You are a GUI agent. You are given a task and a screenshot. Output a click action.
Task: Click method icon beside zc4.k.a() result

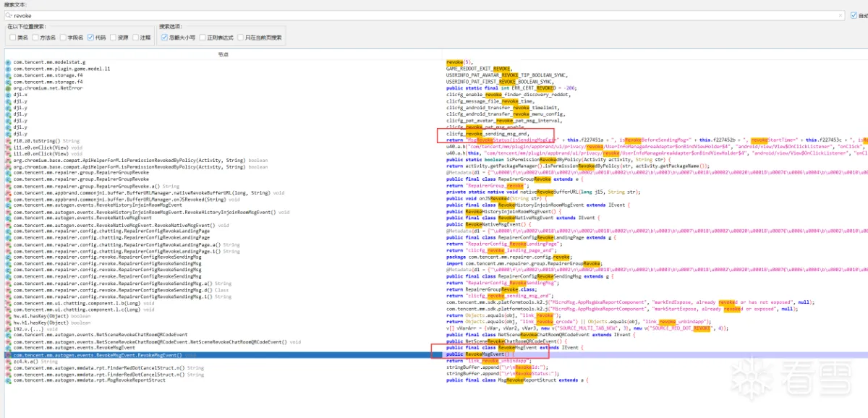click(x=8, y=362)
